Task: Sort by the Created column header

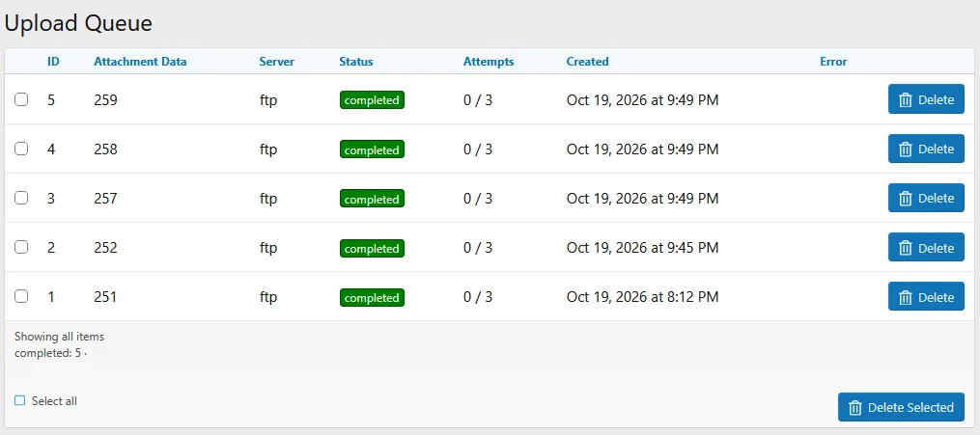Action: pos(587,62)
